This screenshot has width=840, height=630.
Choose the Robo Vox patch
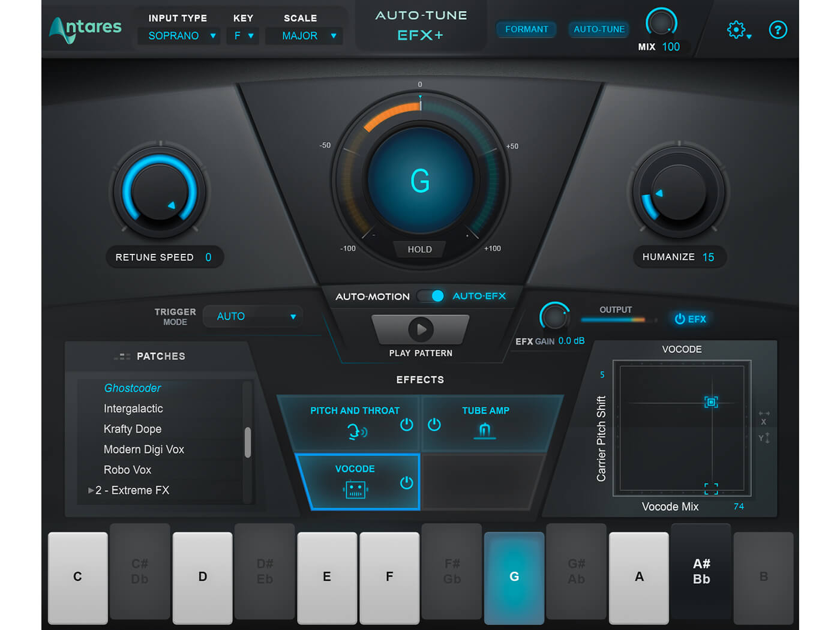[x=127, y=470]
